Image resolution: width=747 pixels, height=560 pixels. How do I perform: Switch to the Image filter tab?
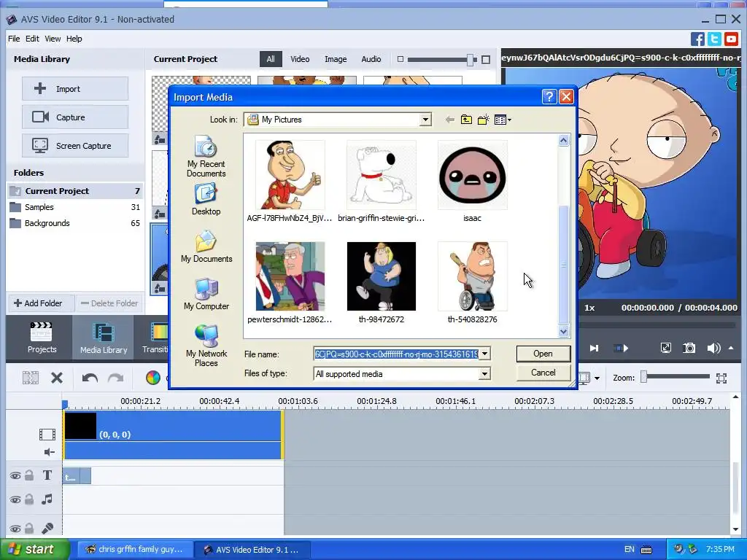coord(336,59)
